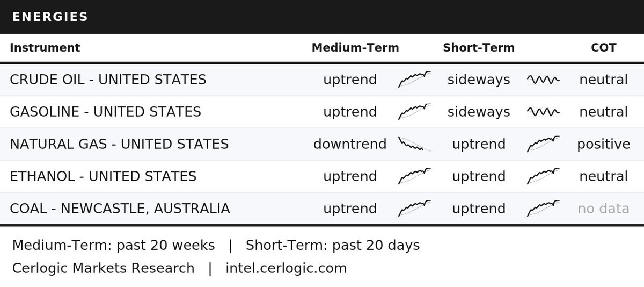The image size is (644, 287).
Task: Open NATURAL GAS - UNITED STATES instrument
Action: click(119, 144)
